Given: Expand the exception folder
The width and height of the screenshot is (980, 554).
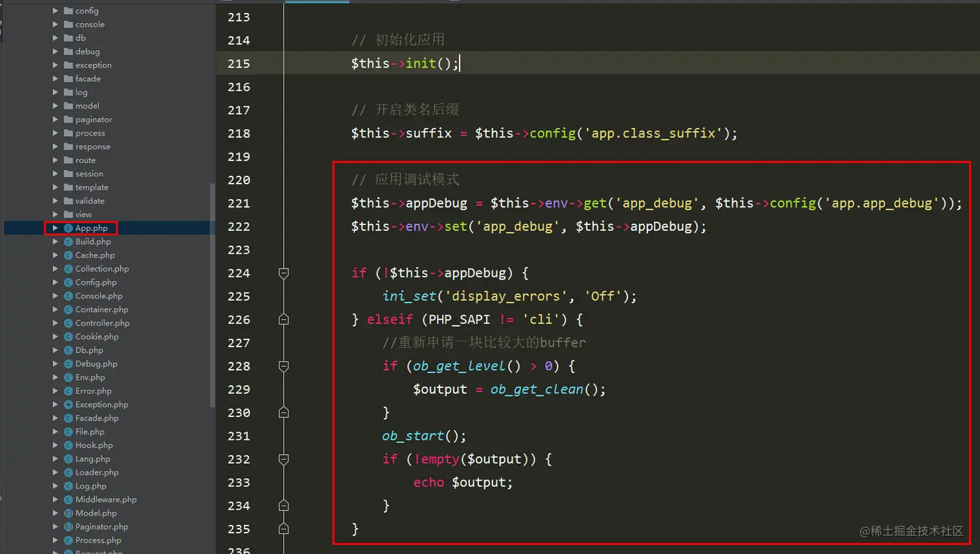Looking at the screenshot, I should tap(55, 66).
